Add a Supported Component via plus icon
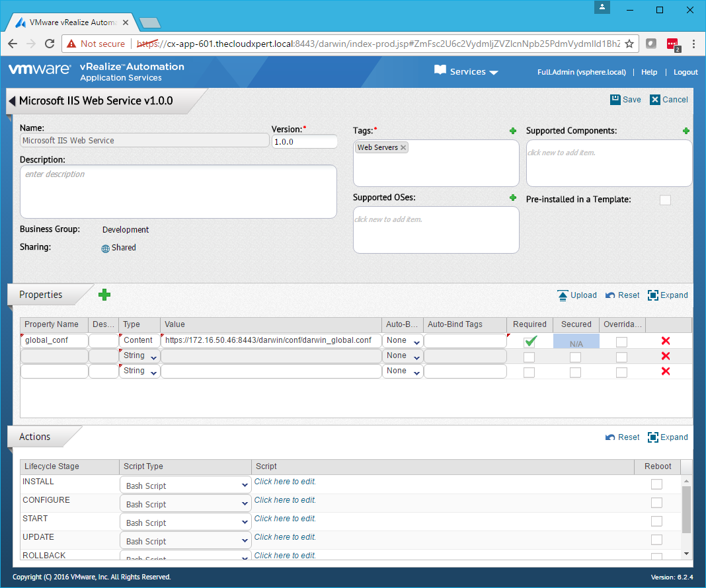 (686, 131)
